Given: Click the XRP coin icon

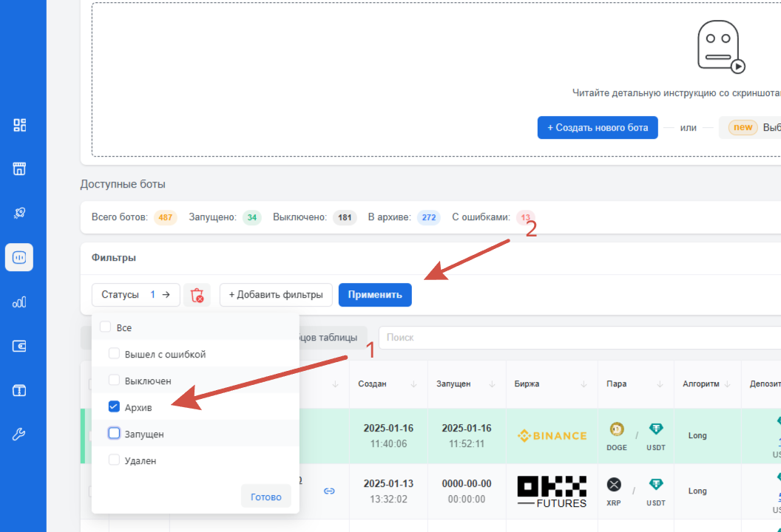Looking at the screenshot, I should point(614,484).
